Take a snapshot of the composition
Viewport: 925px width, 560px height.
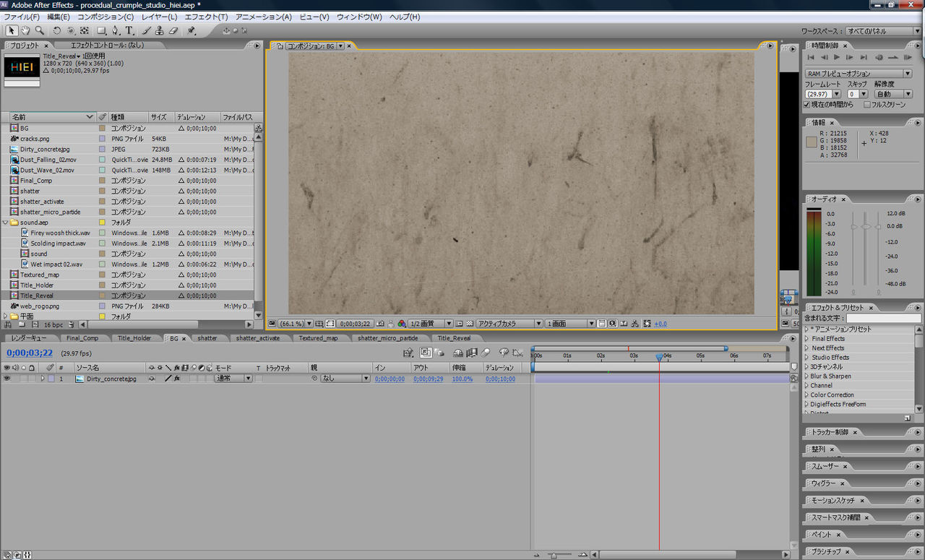point(379,324)
